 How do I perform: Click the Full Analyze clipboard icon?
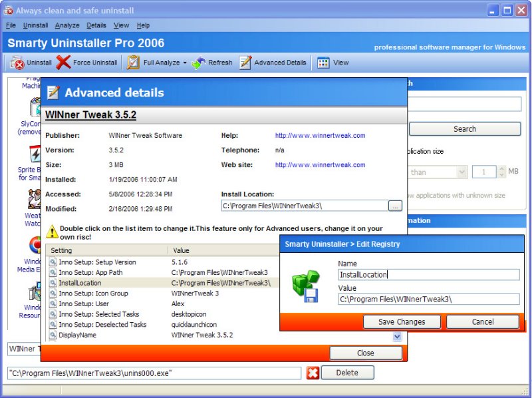tap(133, 63)
